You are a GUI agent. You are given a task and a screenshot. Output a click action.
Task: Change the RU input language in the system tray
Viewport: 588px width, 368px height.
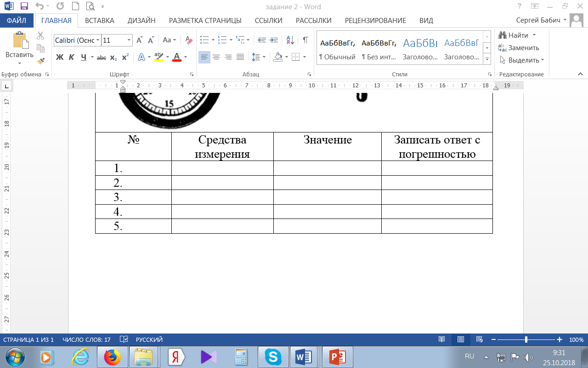[469, 356]
